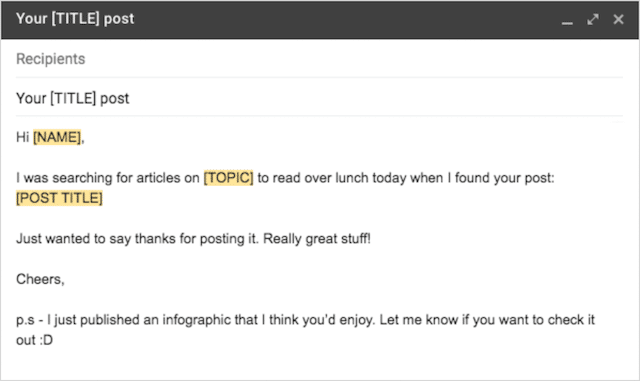Click the highlighted [POST TITLE] placeholder
Screen dimensions: 640x381
[x=59, y=198]
